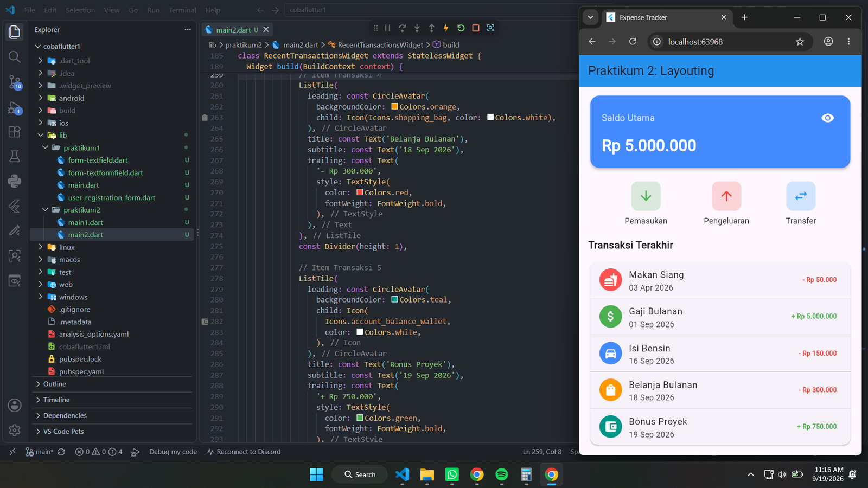
Task: Tap the Transfer button
Action: click(x=801, y=203)
